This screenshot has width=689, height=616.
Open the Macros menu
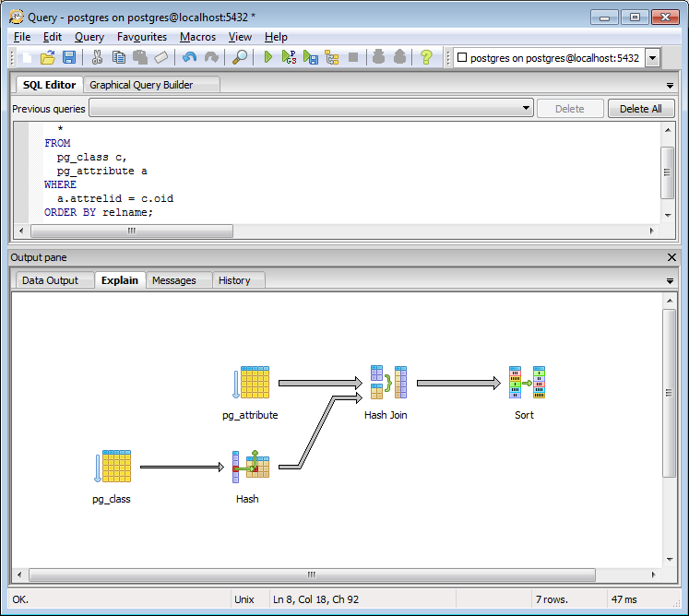point(197,37)
